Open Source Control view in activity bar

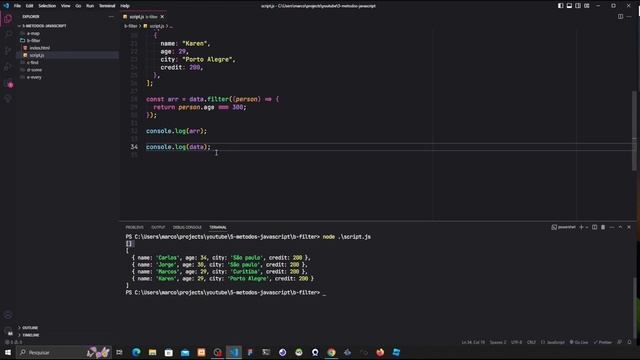click(8, 51)
